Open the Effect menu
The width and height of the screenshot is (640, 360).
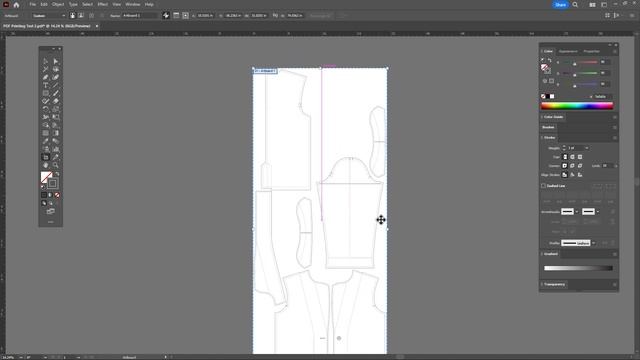102,4
